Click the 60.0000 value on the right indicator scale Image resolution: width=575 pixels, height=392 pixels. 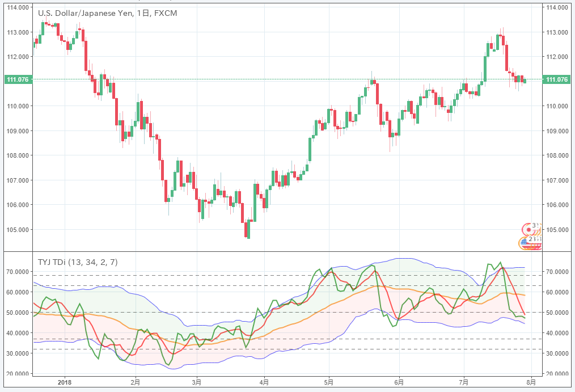pyautogui.click(x=557, y=292)
